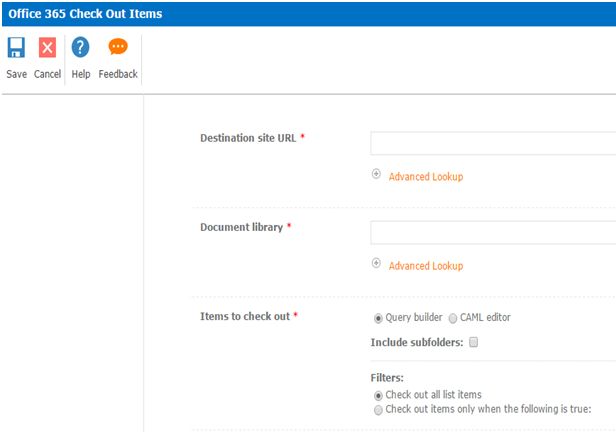Enable the Include subfolders checkbox

click(x=474, y=342)
